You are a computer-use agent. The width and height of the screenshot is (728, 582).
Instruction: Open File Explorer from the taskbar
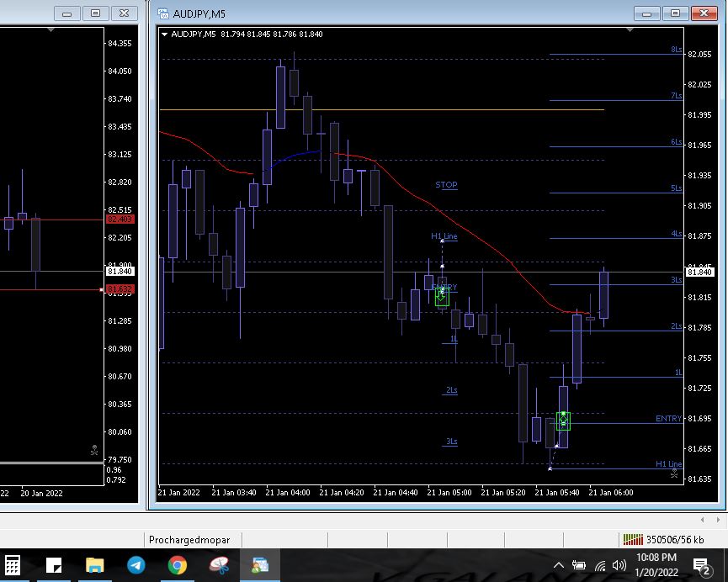(x=95, y=565)
